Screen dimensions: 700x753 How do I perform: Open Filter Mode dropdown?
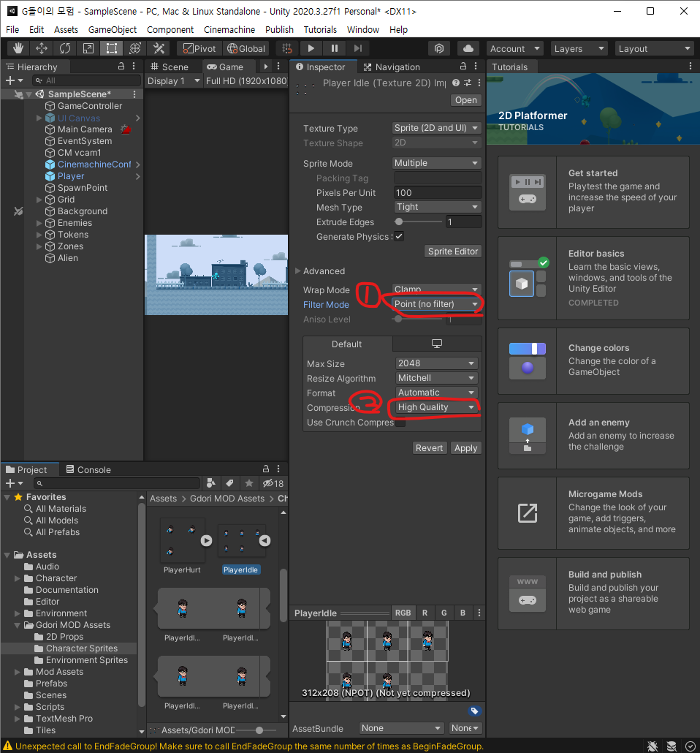(x=436, y=304)
